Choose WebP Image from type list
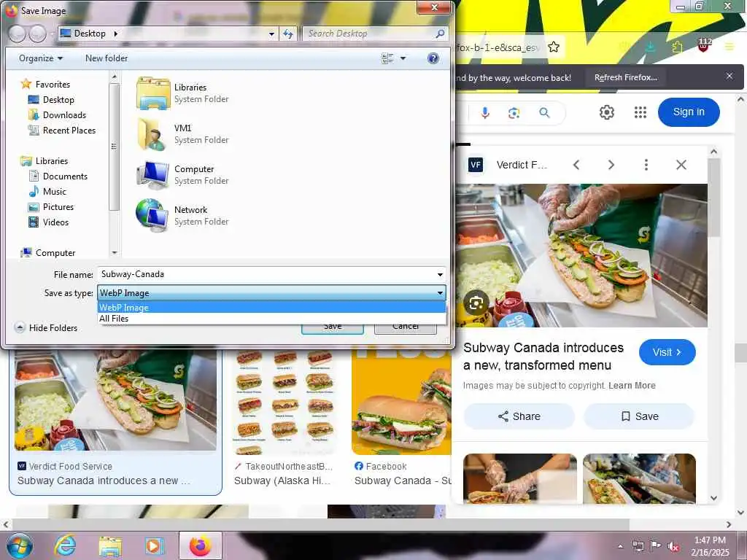747x560 pixels. (x=271, y=308)
